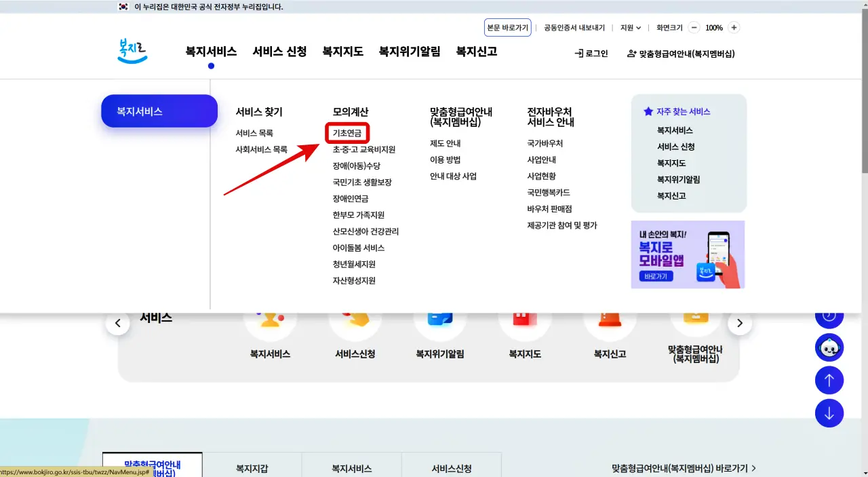868x477 pixels.
Task: Open the 복지로 모바일앱 banner
Action: pos(688,254)
